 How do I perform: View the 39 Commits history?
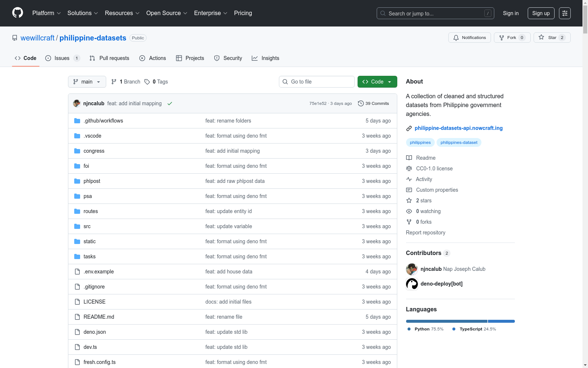coord(373,103)
